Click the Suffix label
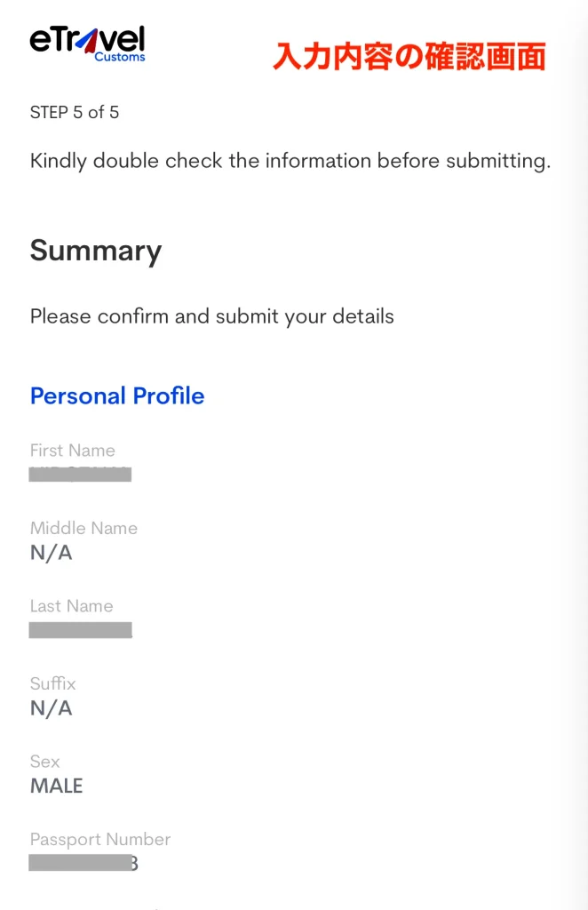588x910 pixels. [x=53, y=683]
